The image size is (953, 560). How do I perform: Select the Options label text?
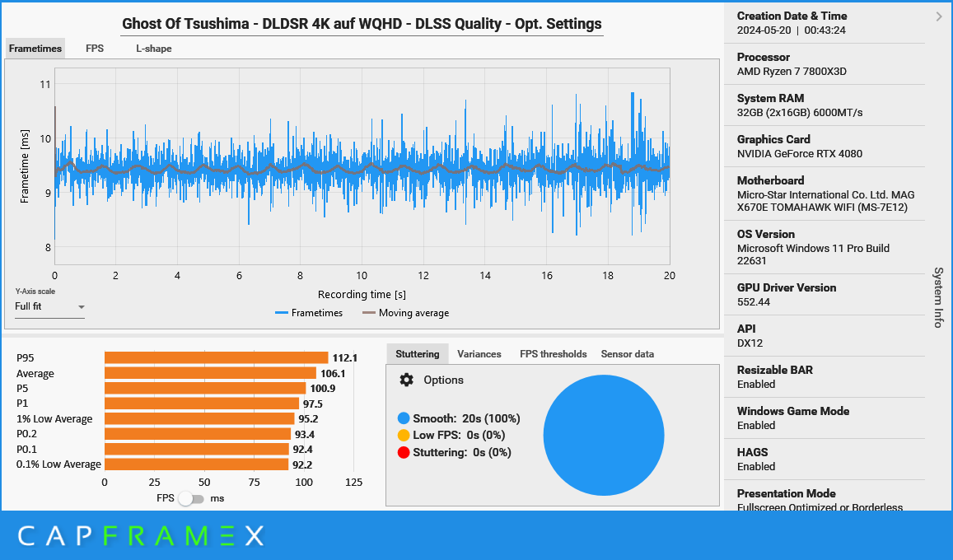click(444, 380)
